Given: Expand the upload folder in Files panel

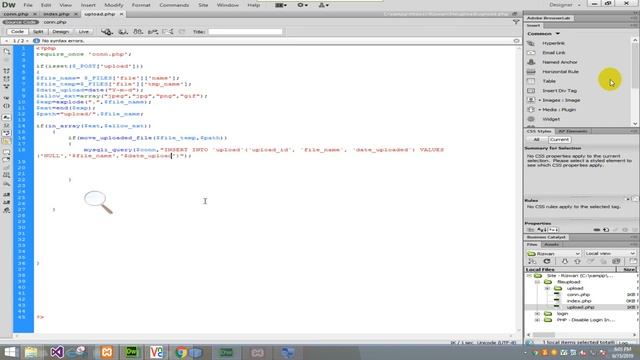Looking at the screenshot, I should tap(547, 288).
